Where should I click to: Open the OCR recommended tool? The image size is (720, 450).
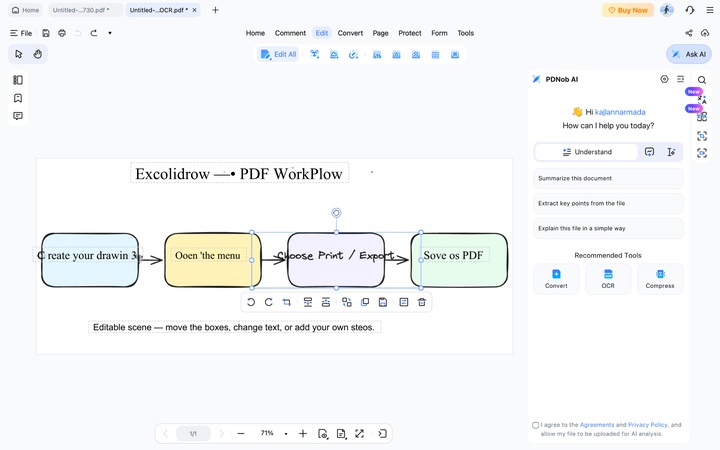pyautogui.click(x=608, y=279)
